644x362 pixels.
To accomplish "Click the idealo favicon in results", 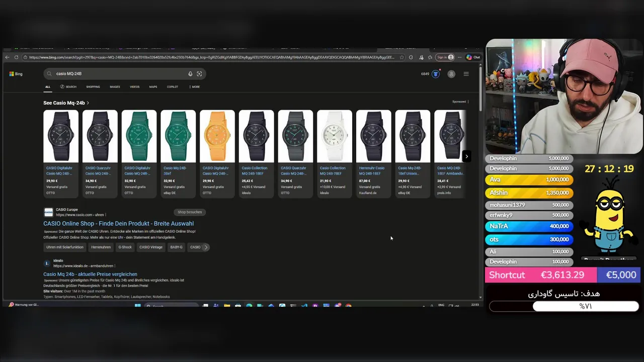I will [x=47, y=263].
